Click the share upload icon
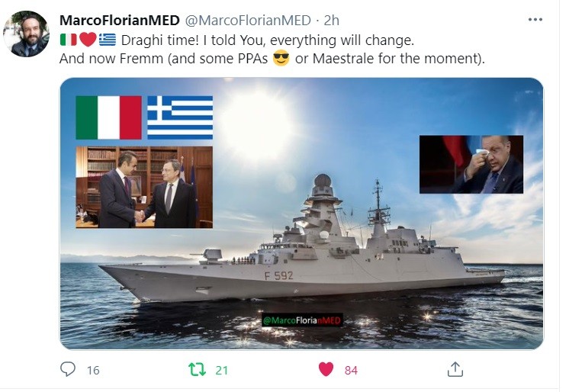 (x=455, y=369)
